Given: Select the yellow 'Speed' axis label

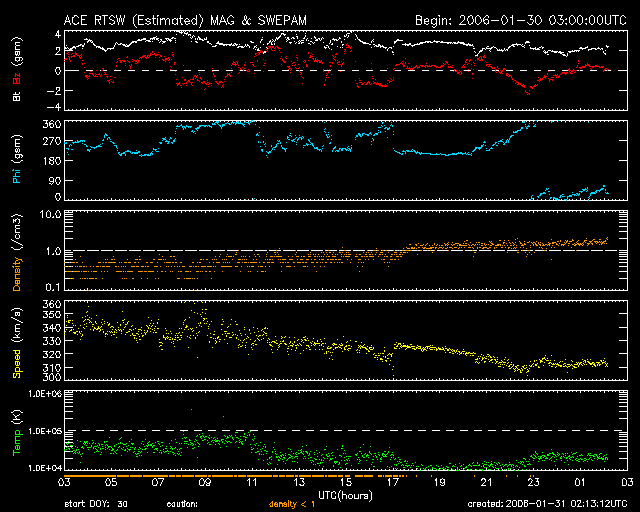Looking at the screenshot, I should [17, 364].
